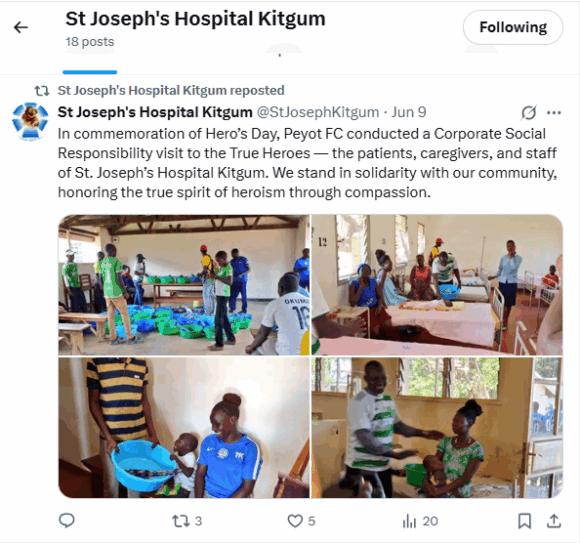Open the three-dot more options menu
The height and width of the screenshot is (543, 580).
(x=554, y=113)
